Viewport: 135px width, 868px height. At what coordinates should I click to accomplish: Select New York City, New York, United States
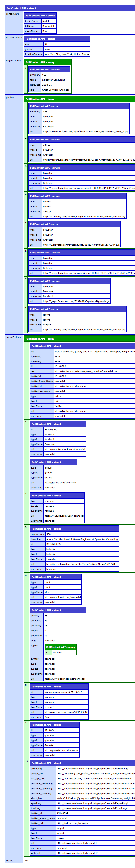coord(67,54)
